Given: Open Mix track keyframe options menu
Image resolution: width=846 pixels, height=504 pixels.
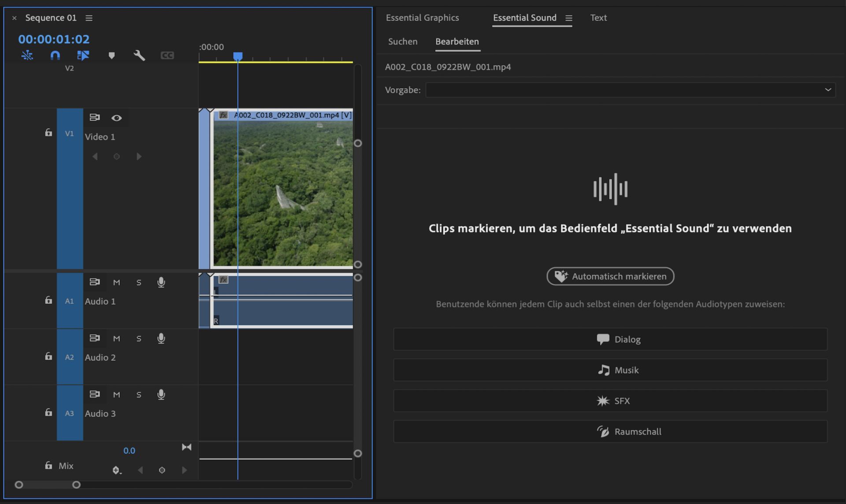Looking at the screenshot, I should pyautogui.click(x=116, y=471).
